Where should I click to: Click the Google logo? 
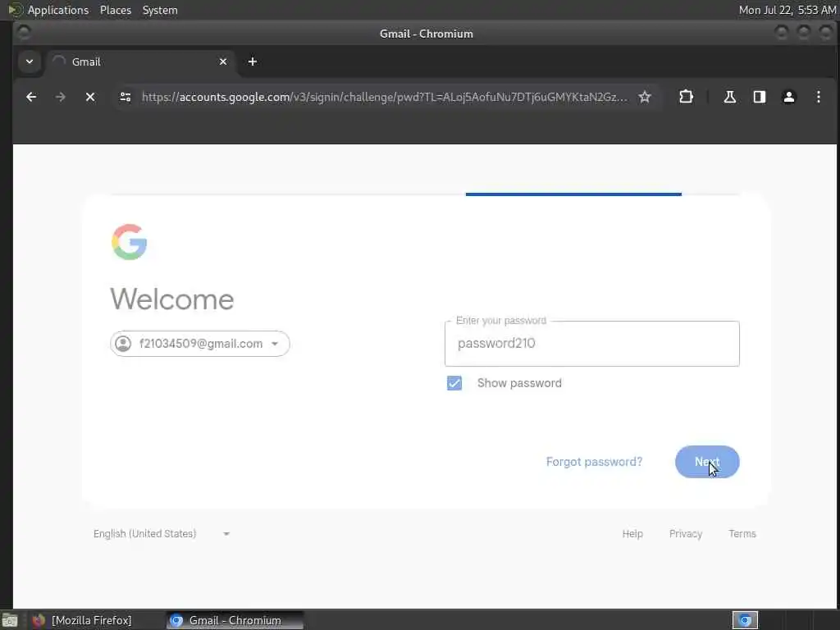[x=129, y=242]
